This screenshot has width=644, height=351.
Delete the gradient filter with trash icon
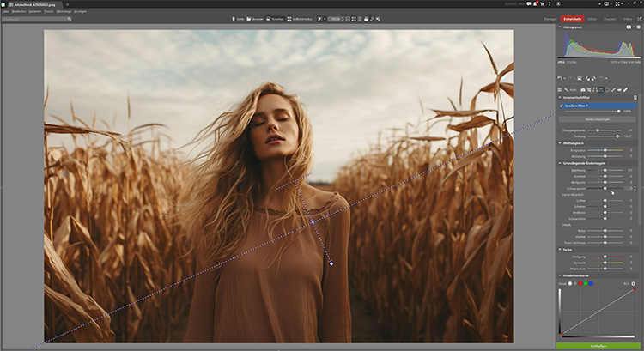tap(635, 98)
